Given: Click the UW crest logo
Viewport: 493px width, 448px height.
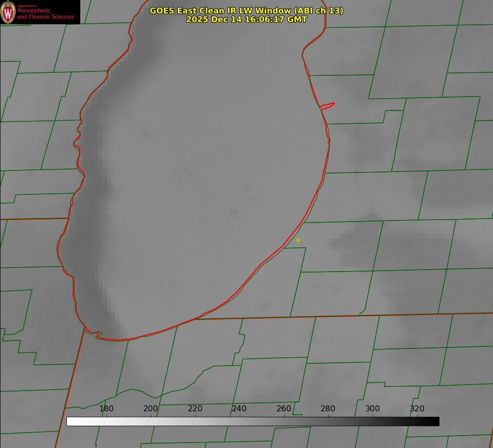Looking at the screenshot, I should pos(8,12).
